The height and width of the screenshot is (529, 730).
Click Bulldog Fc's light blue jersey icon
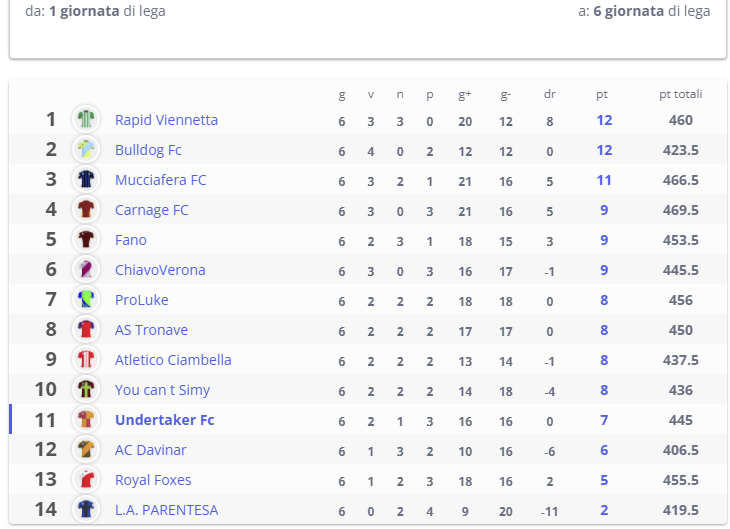86,149
